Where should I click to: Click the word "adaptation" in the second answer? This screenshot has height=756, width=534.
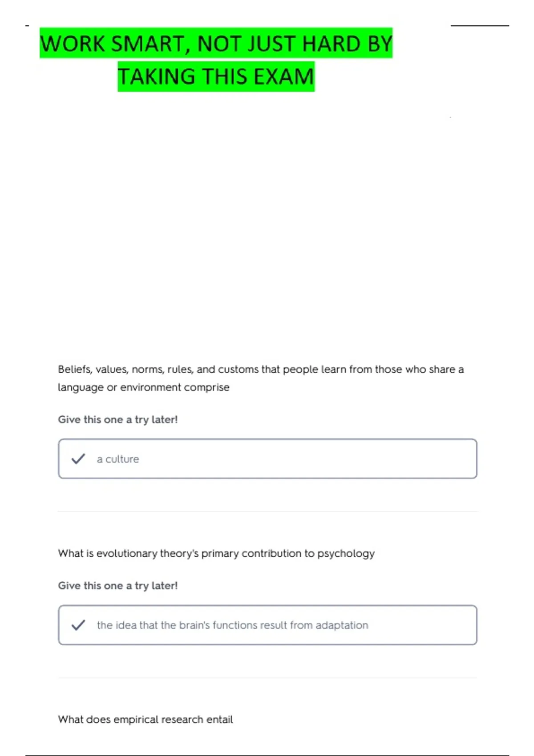[x=342, y=625]
